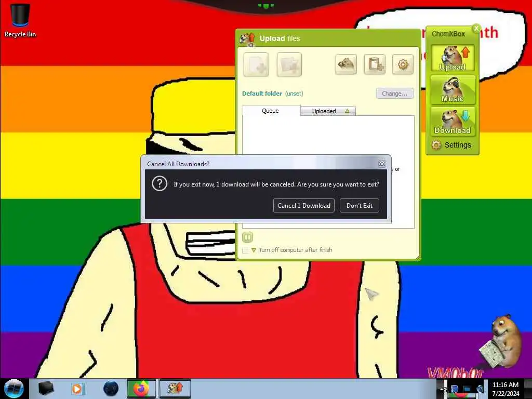Show hidden system tray icons arrow
The height and width of the screenshot is (399, 532).
pyautogui.click(x=442, y=389)
